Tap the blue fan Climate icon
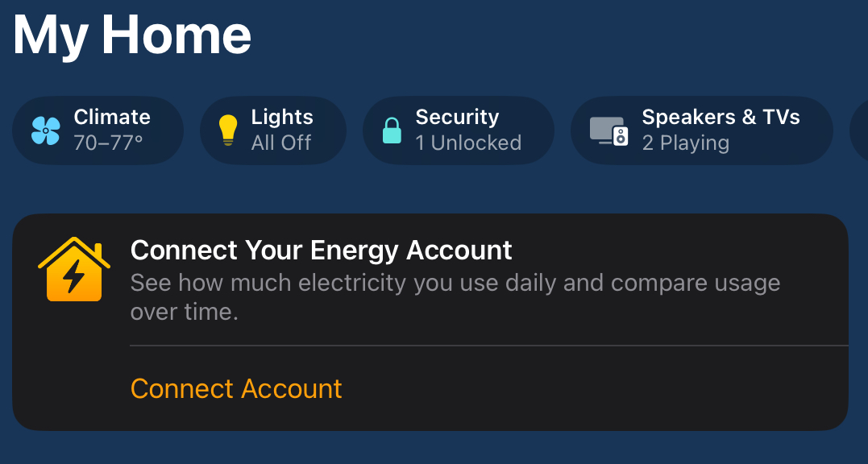The image size is (868, 464). [x=45, y=131]
